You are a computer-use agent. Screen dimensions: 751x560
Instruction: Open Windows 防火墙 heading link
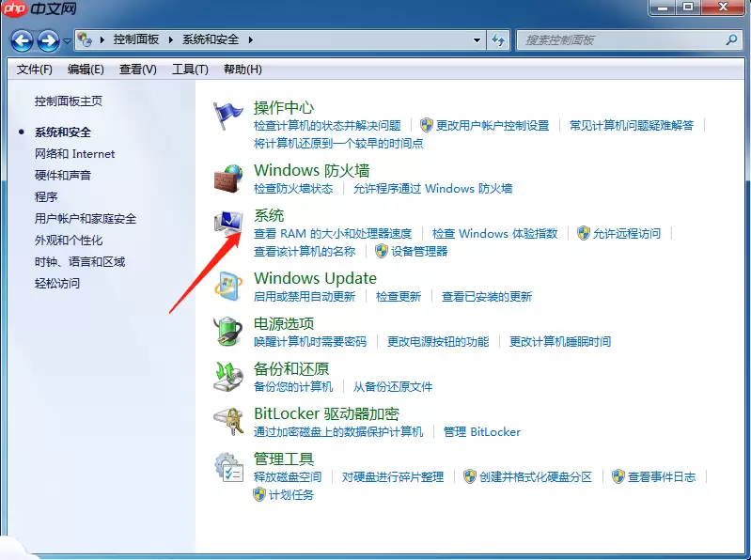311,170
